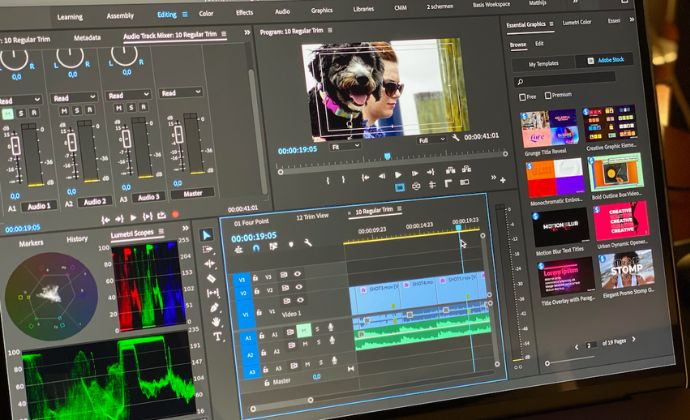The image size is (690, 420).
Task: Open Audio 2 automation mode Read dropdown
Action: click(x=74, y=97)
